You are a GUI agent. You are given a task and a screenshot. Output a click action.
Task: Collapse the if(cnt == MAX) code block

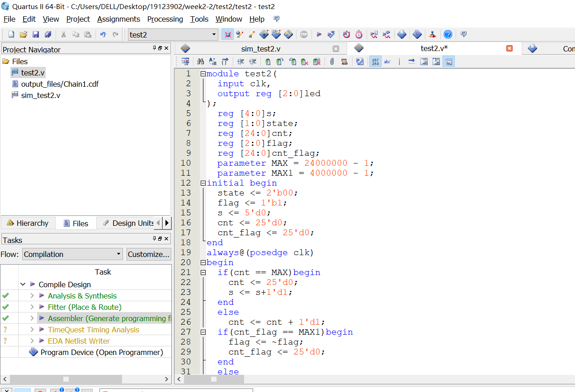pyautogui.click(x=203, y=272)
